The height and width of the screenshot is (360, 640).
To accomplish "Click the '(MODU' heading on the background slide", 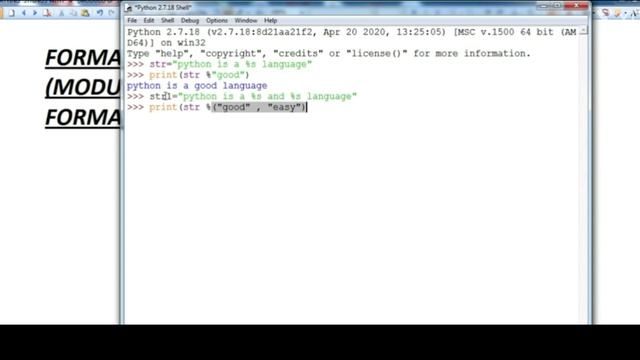I will (83, 87).
